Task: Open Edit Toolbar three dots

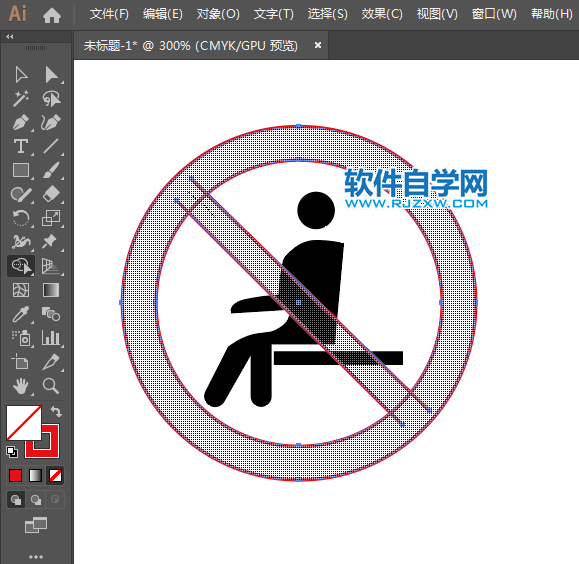Action: [x=36, y=557]
